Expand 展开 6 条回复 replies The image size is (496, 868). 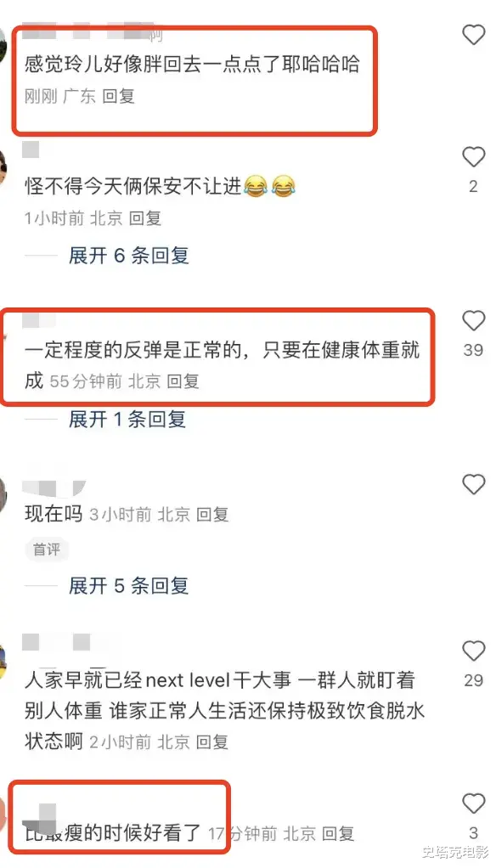pyautogui.click(x=129, y=256)
